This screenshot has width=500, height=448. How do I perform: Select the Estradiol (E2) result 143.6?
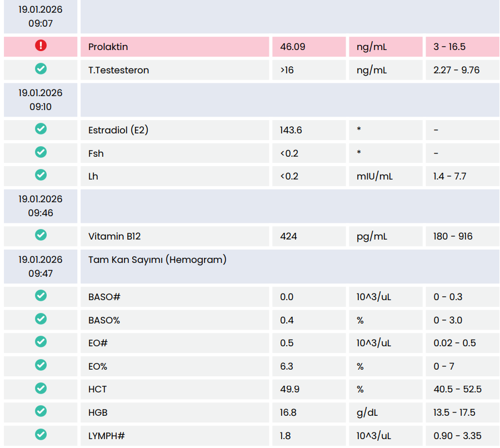click(291, 130)
